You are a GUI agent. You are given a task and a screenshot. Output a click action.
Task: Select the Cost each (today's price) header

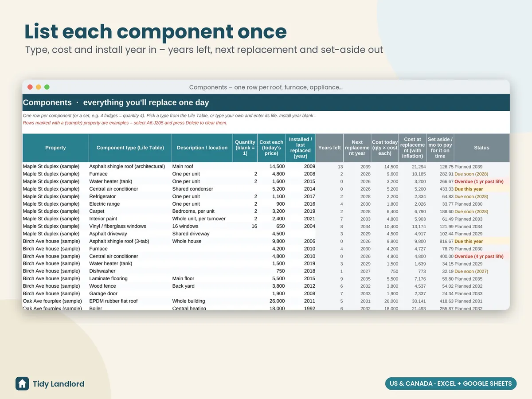[271, 148]
